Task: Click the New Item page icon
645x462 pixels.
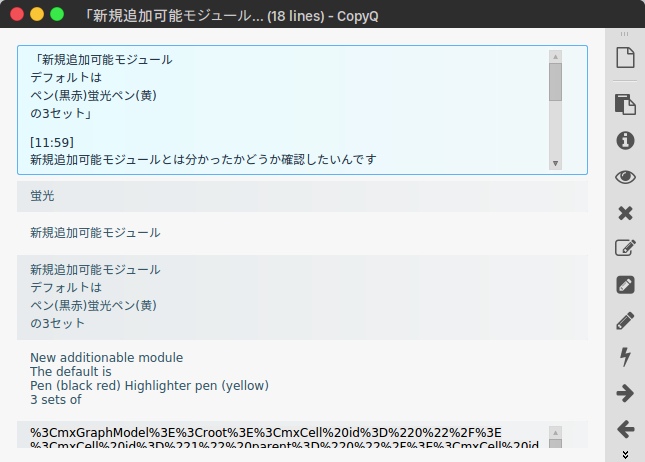Action: coord(625,59)
